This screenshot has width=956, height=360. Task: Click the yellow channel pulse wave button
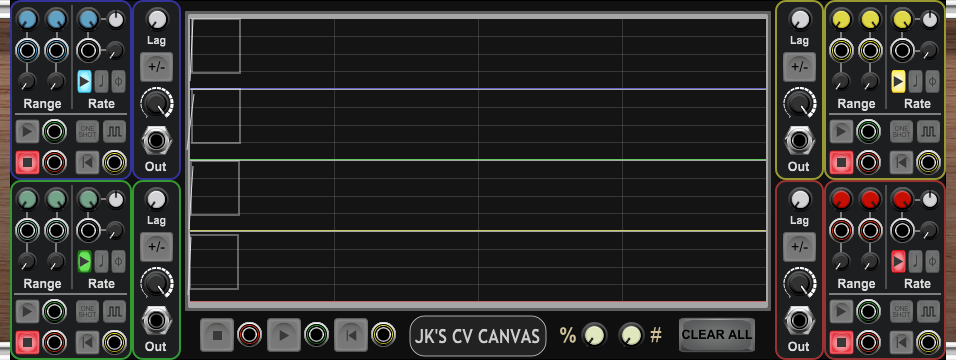coord(929,131)
